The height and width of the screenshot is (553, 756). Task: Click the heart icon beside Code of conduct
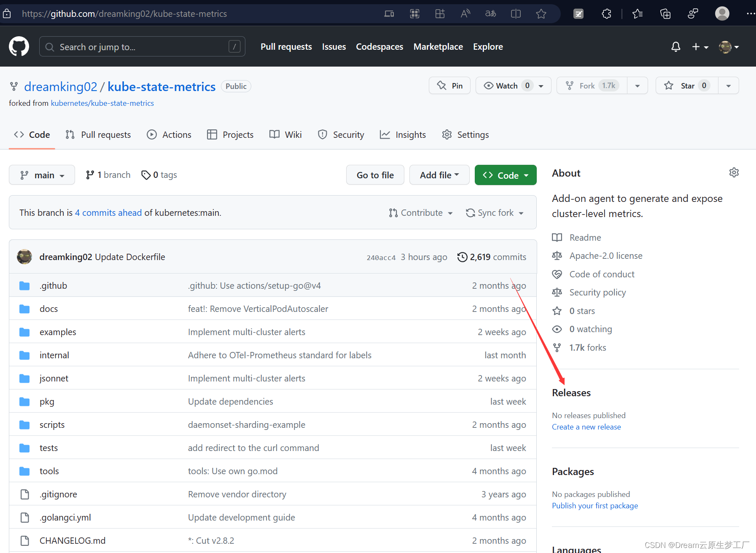pyautogui.click(x=557, y=274)
